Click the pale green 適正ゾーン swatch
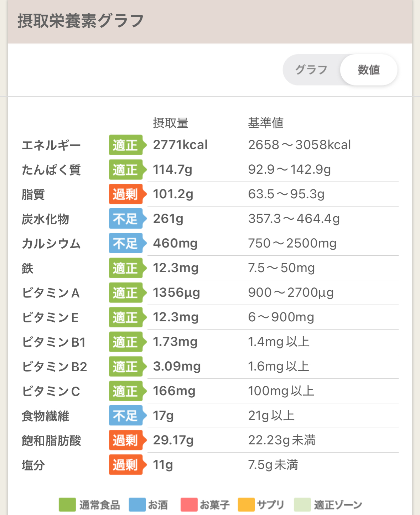 pos(302,505)
